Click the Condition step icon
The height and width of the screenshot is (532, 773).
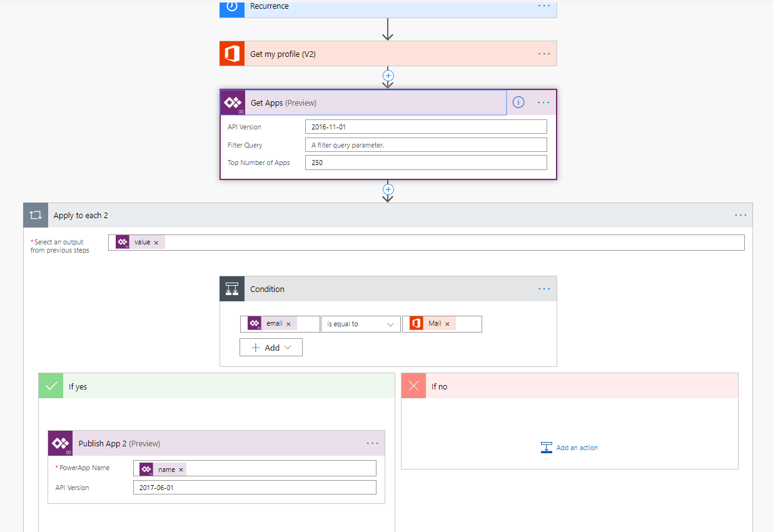[232, 289]
